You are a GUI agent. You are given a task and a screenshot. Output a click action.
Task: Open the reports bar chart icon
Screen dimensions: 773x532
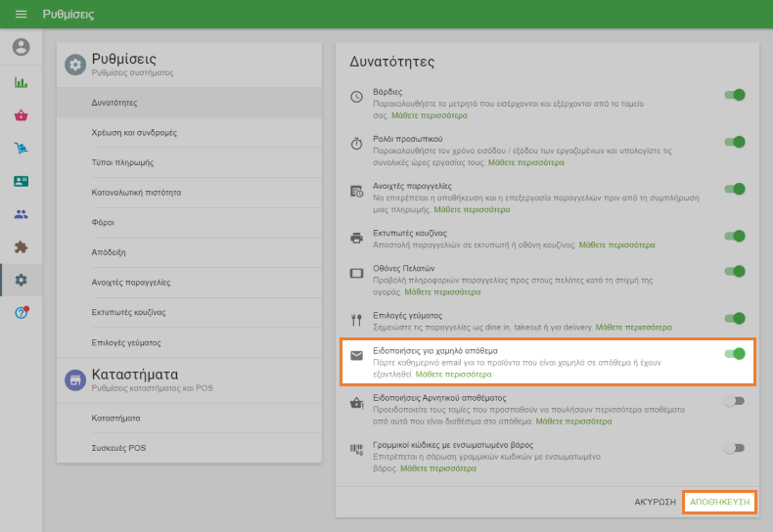click(21, 82)
